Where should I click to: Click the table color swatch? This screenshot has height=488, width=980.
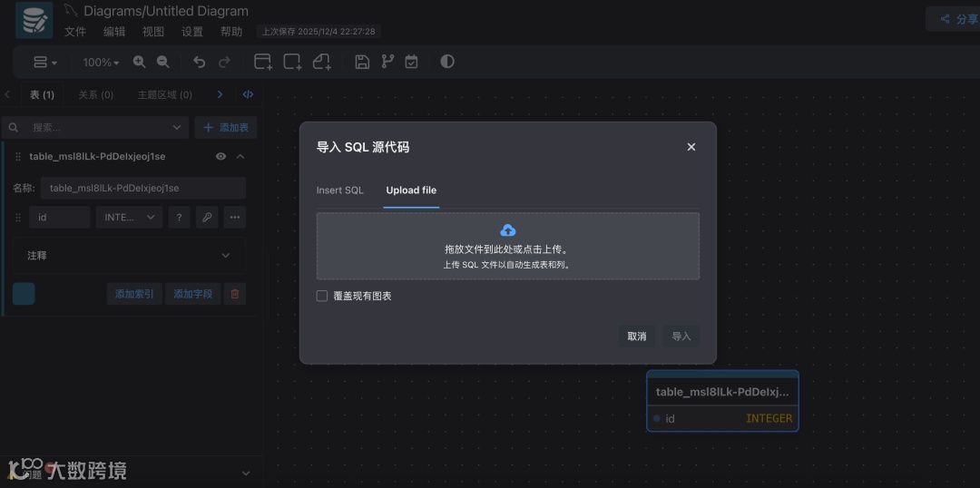click(x=24, y=294)
